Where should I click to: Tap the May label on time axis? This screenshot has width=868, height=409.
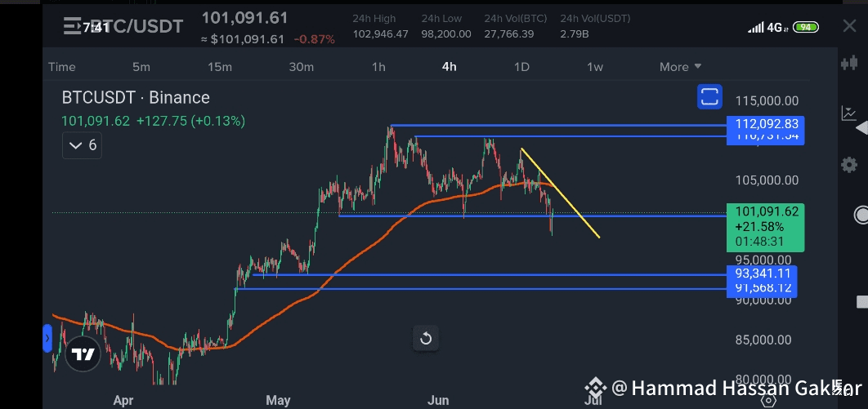(x=278, y=399)
